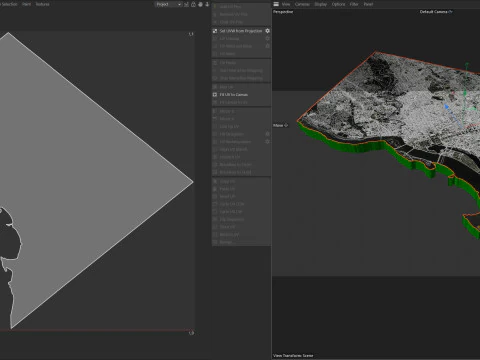Image resolution: width=480 pixels, height=360 pixels.
Task: Open the UV Straighten settings gear
Action: tap(267, 134)
